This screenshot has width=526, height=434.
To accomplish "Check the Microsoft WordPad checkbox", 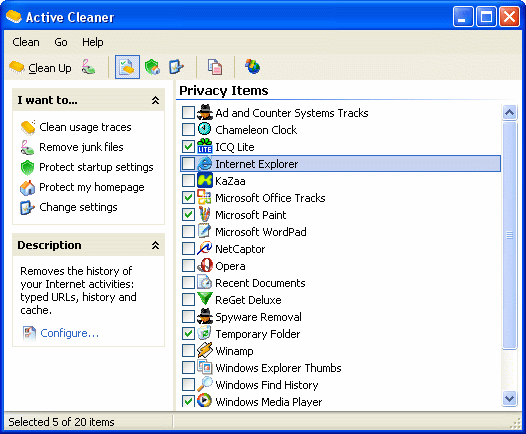I will click(188, 231).
